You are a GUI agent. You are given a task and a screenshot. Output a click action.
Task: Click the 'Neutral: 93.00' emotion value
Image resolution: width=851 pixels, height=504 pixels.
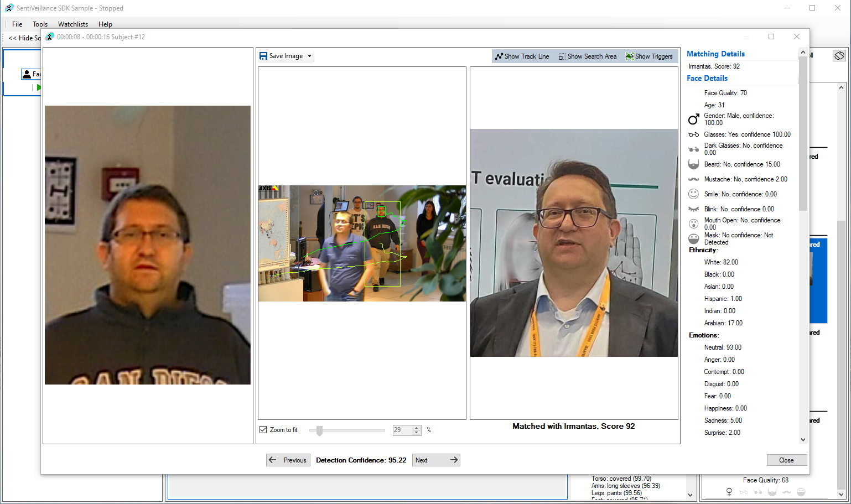pos(723,347)
